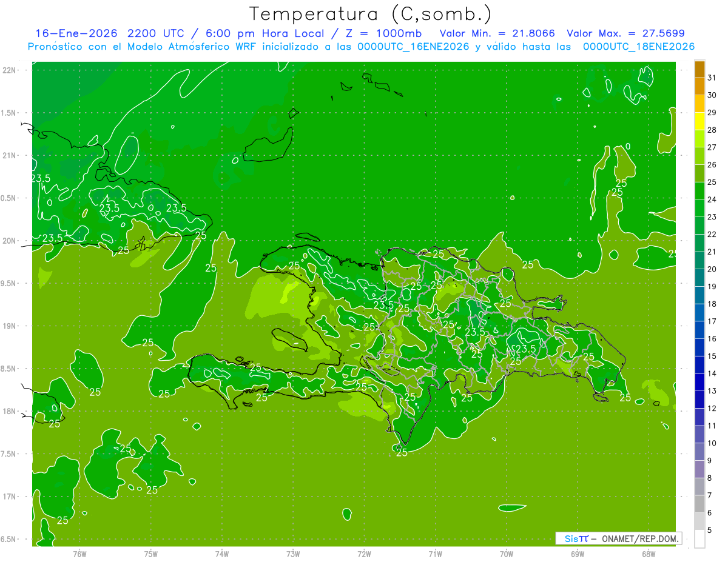The image size is (728, 562).
Task: Click the '21N' latitude axis label
Action: [x=9, y=156]
